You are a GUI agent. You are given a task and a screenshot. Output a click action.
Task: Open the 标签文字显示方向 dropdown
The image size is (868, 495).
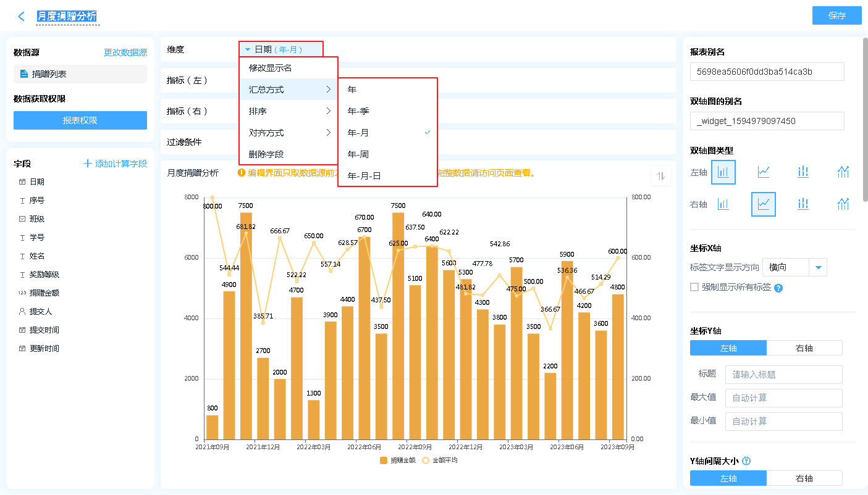(x=819, y=267)
